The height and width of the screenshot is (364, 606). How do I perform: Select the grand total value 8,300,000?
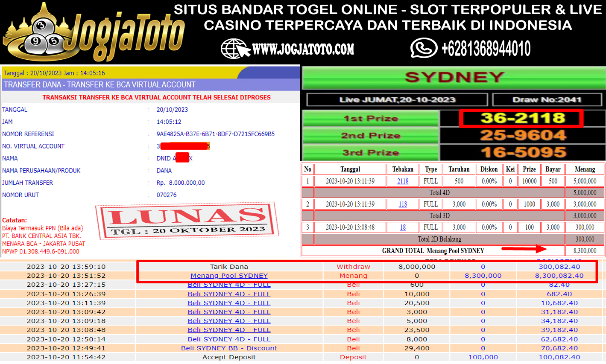coord(585,250)
